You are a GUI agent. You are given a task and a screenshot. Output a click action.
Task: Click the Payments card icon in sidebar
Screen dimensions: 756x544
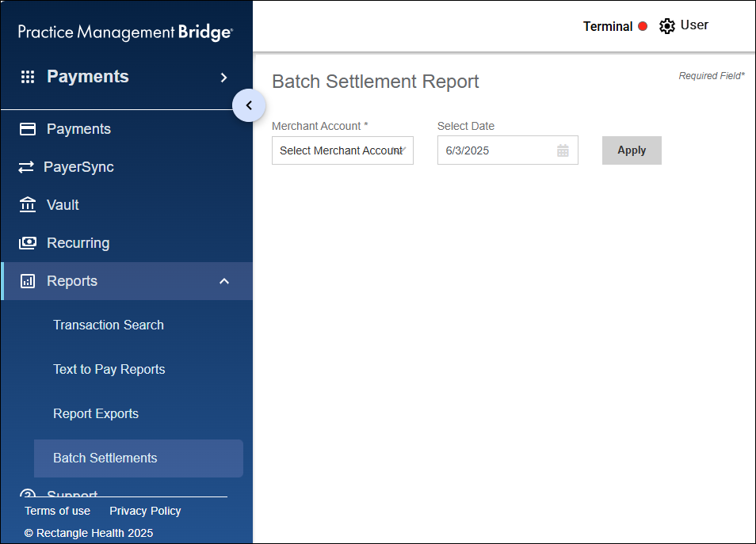(x=26, y=128)
